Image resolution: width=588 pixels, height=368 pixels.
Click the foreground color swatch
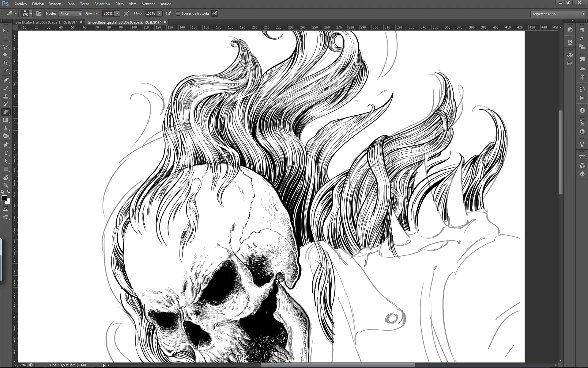point(4,198)
